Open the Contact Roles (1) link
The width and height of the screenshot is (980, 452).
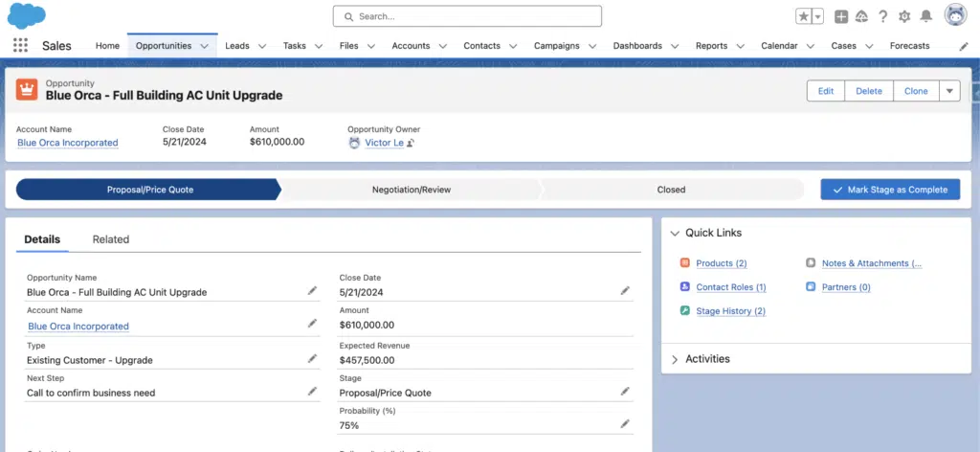click(730, 287)
